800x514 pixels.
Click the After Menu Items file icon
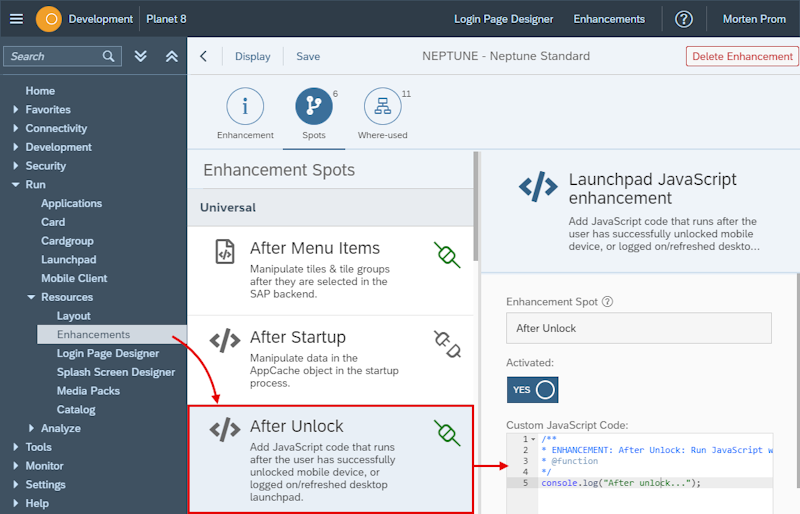[225, 252]
